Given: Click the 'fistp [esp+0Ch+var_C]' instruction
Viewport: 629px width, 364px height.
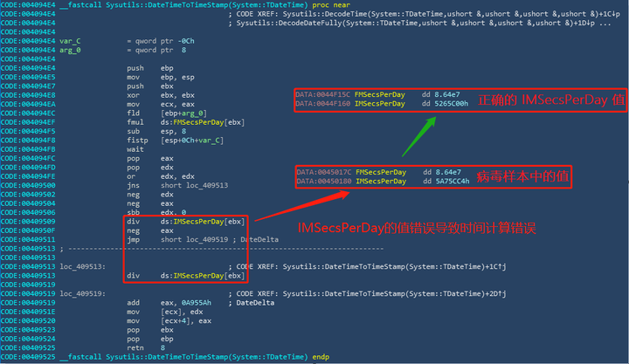Looking at the screenshot, I should (x=176, y=141).
